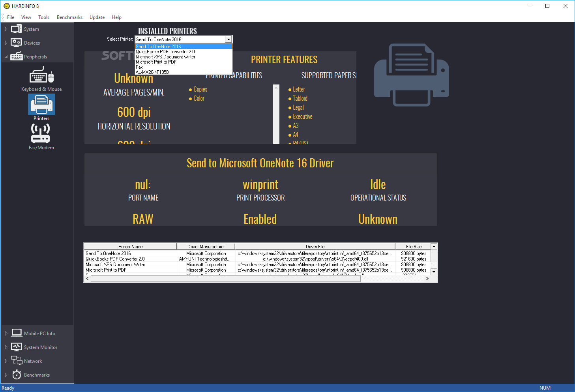Screen dimensions: 575x392
Task: Click the 921600 bytes file size cell
Action: 414,259
